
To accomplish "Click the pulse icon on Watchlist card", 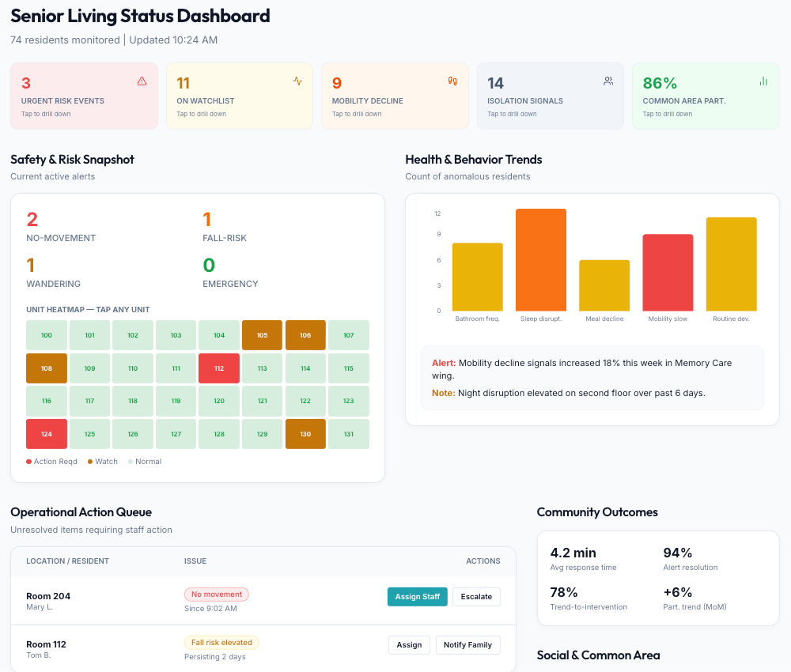I will pos(297,81).
